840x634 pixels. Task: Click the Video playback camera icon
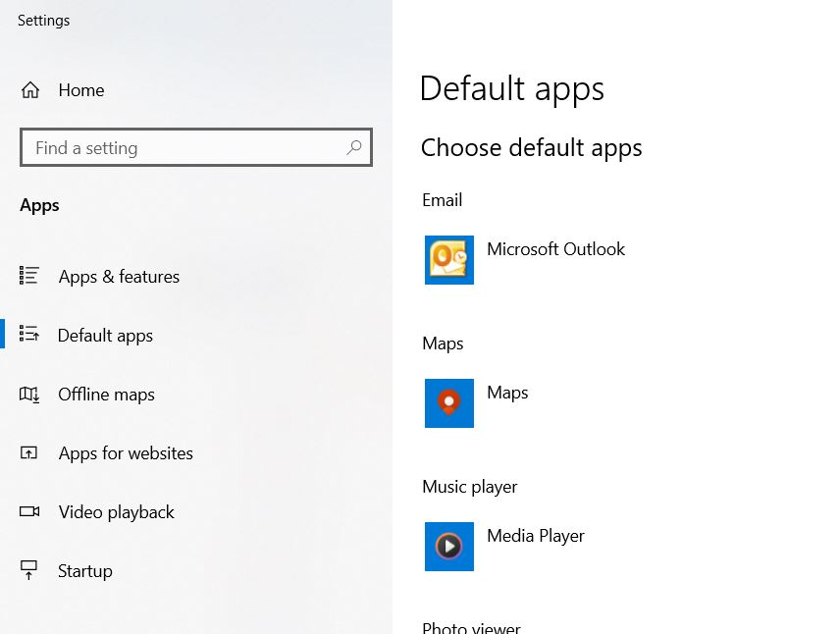[29, 511]
